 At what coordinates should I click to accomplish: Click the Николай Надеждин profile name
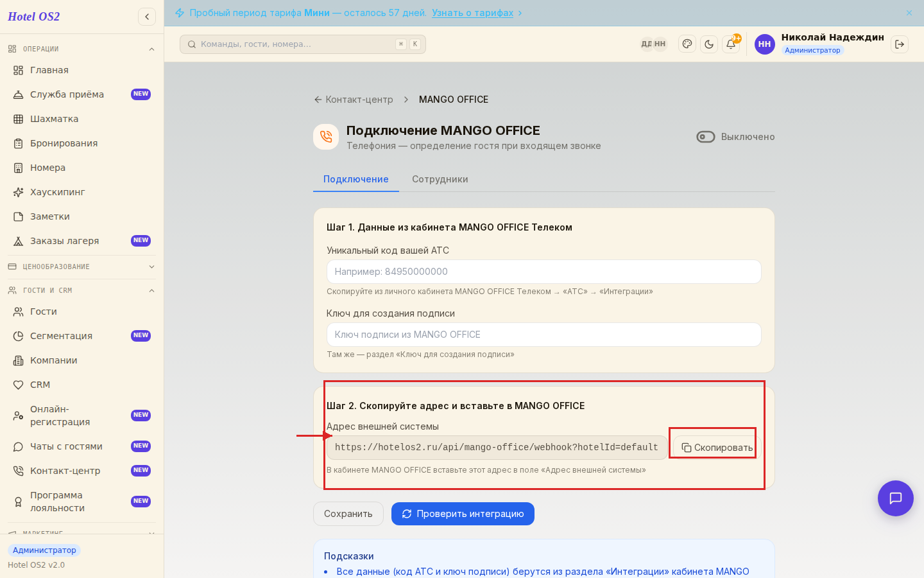coord(832,37)
